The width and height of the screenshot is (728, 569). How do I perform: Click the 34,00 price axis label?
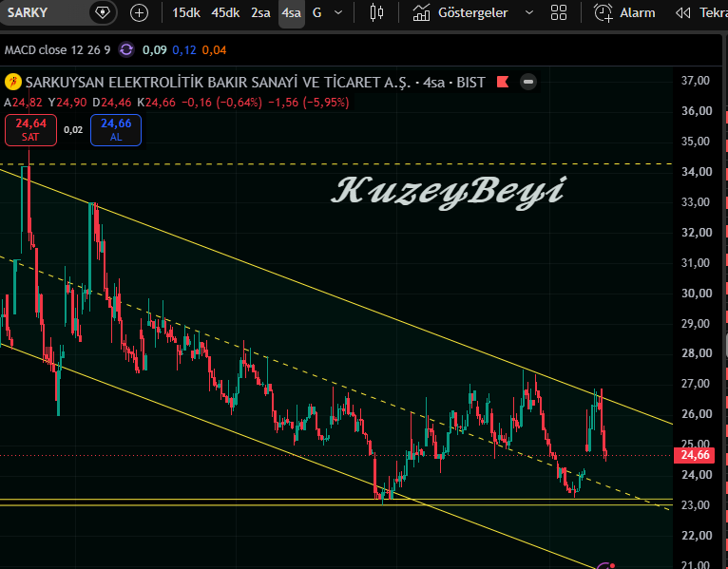697,172
